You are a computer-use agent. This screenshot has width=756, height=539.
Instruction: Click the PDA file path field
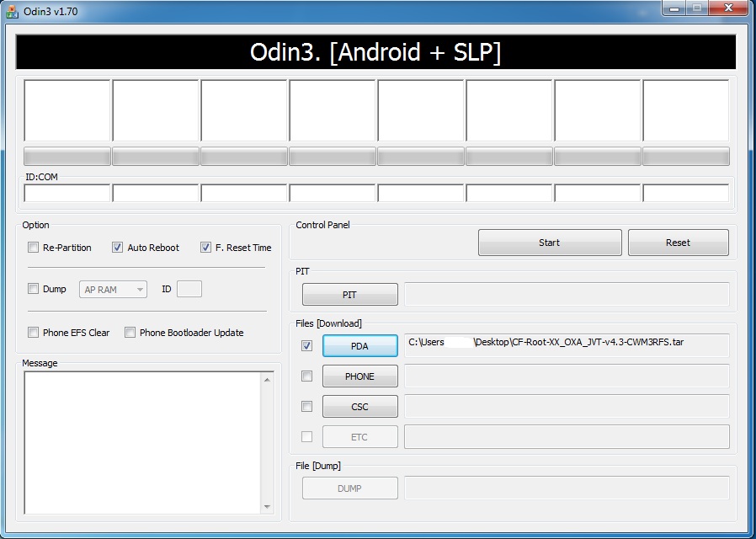[567, 345]
